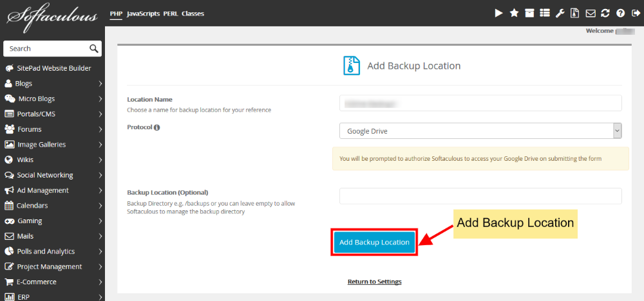The height and width of the screenshot is (301, 644).
Task: Click the search magnifier icon
Action: coord(94,48)
